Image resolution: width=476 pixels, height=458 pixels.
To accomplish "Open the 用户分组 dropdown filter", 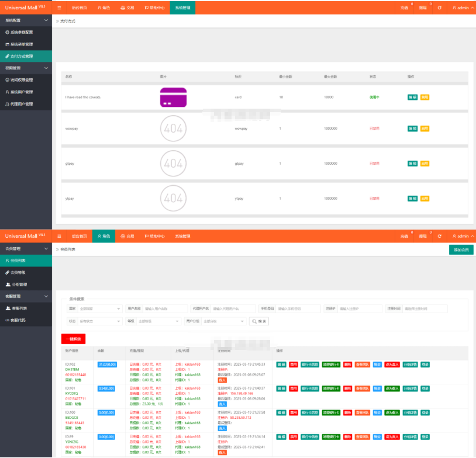I will (223, 321).
